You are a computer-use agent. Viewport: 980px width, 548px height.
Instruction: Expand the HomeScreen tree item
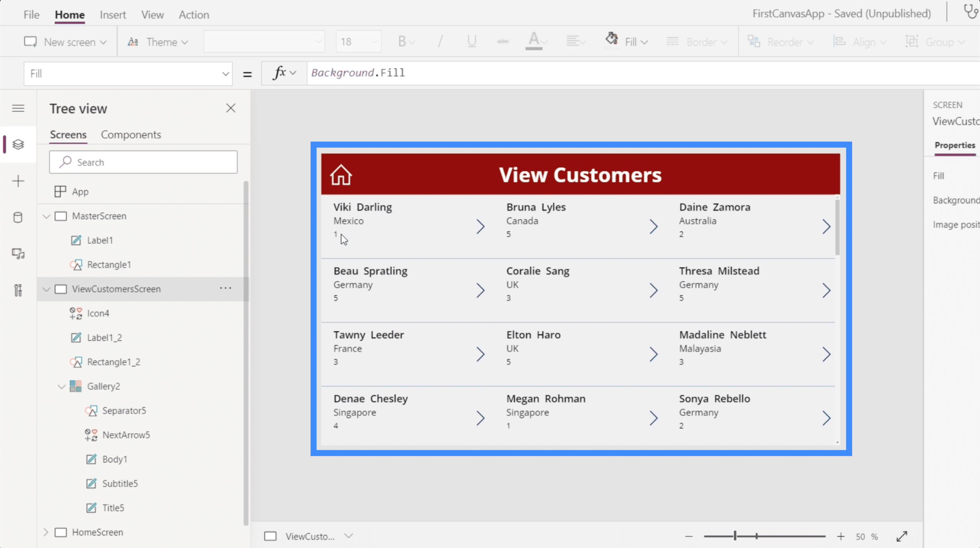[46, 532]
